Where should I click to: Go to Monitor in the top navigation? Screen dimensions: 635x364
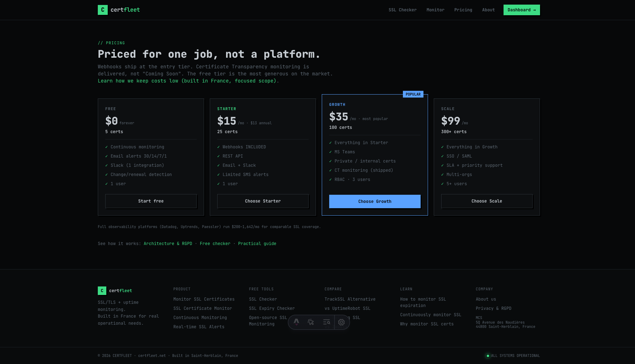tap(435, 10)
